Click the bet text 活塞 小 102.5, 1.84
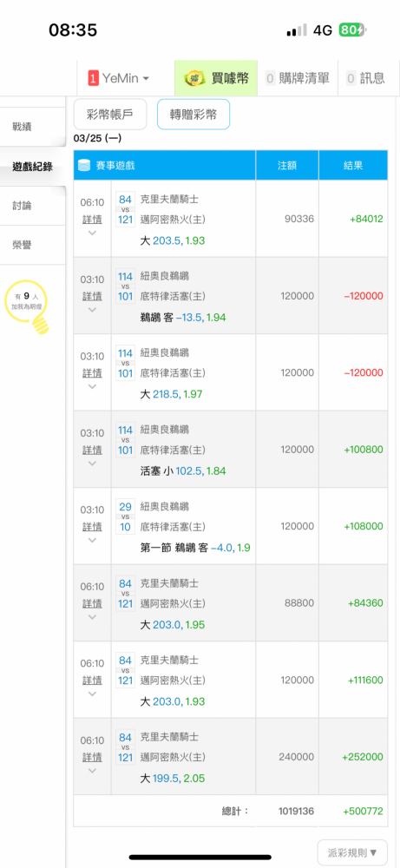The image size is (400, 868). click(183, 471)
